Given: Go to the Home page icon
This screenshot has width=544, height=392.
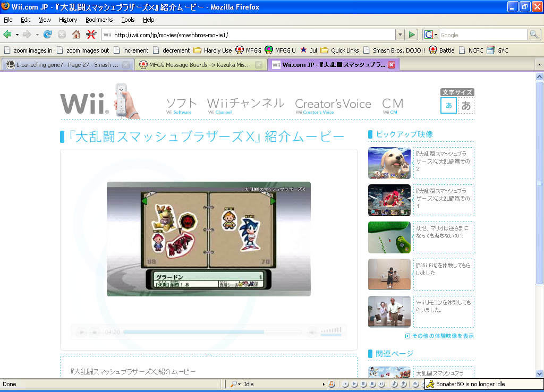Looking at the screenshot, I should [x=76, y=35].
